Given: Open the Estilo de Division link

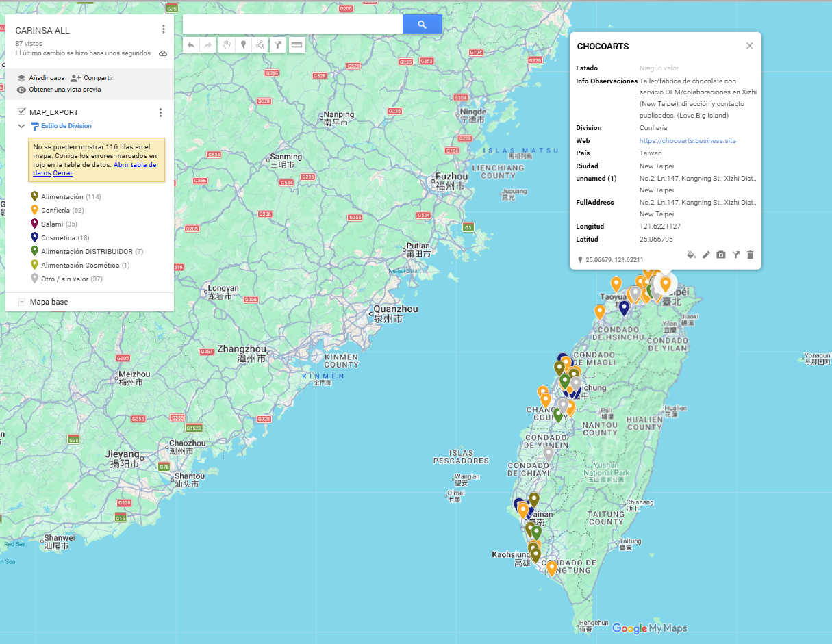Looking at the screenshot, I should pos(66,126).
